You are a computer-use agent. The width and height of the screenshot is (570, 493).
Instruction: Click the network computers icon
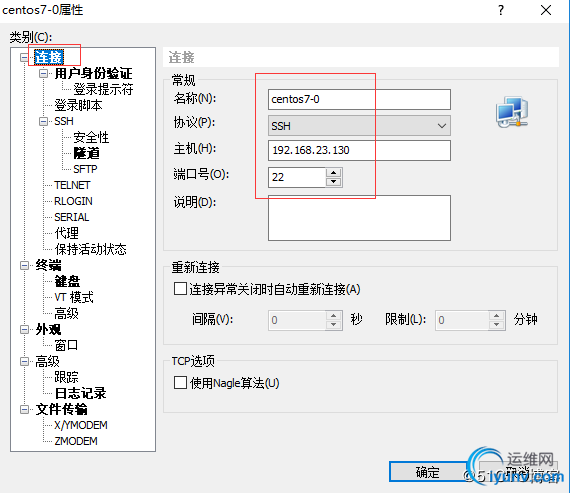click(512, 112)
